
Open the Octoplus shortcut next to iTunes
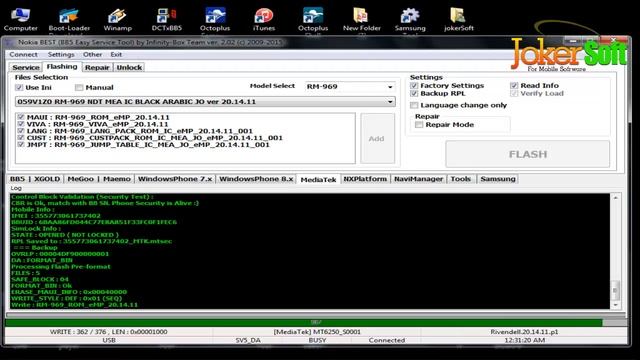(x=313, y=19)
